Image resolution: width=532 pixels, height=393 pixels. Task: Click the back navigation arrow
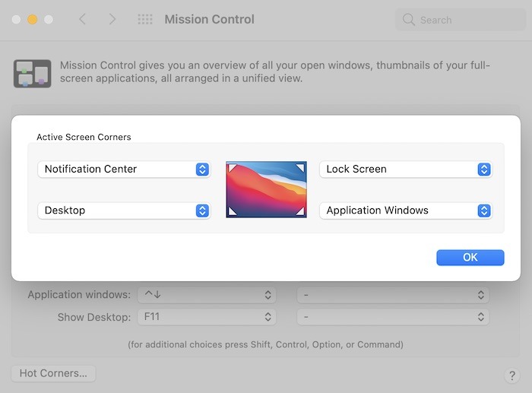click(82, 19)
